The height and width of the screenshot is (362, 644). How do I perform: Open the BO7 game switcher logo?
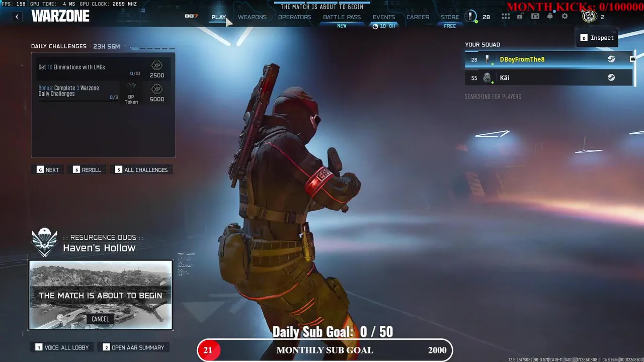(191, 16)
